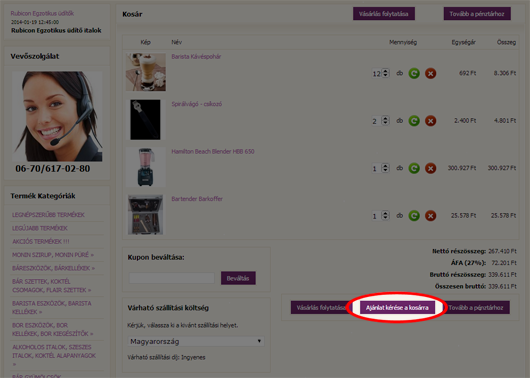Update quantity of Hamilton Beach Blender
530x378 pixels.
click(x=414, y=168)
